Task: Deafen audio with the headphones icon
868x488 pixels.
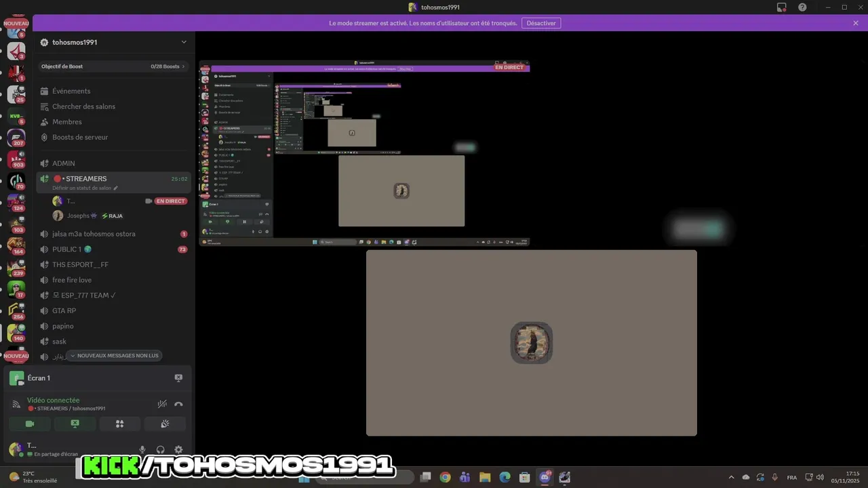Action: pos(161,449)
